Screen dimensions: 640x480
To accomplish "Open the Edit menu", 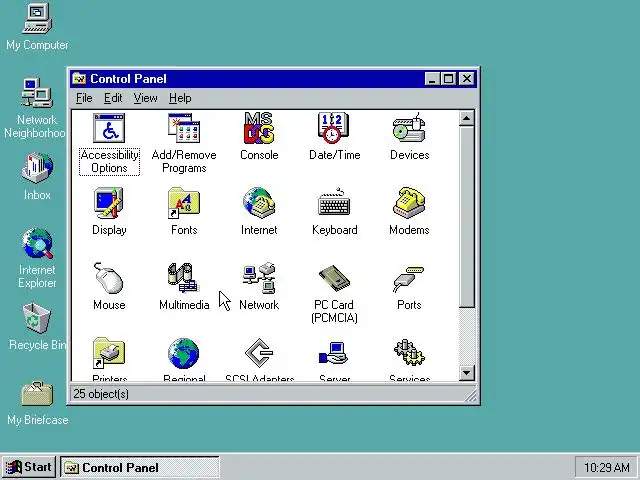I will click(113, 98).
